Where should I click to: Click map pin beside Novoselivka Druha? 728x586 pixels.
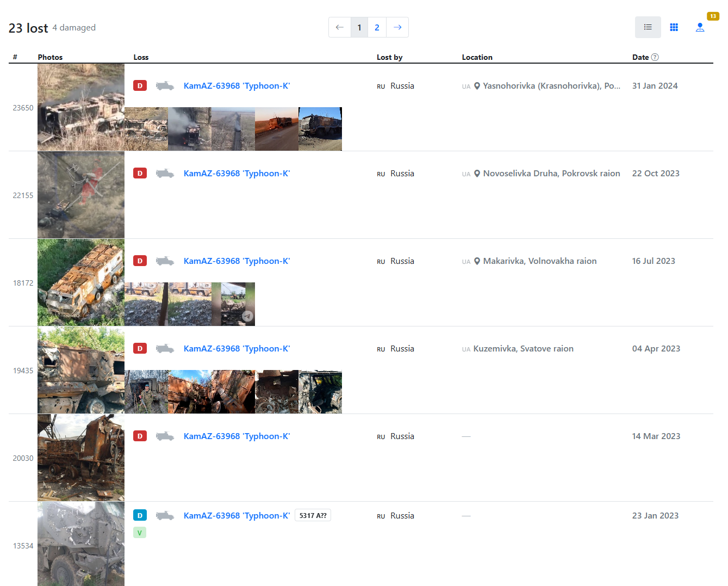click(x=477, y=174)
